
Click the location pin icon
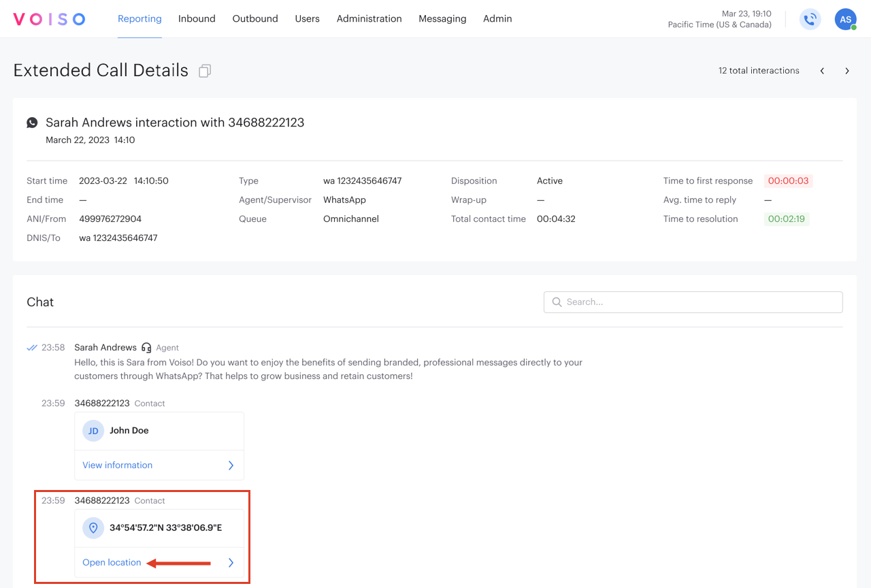click(x=93, y=528)
